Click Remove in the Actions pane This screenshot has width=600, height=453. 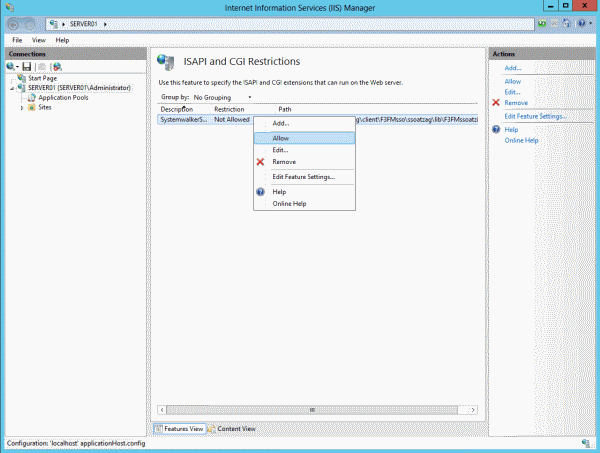(516, 103)
